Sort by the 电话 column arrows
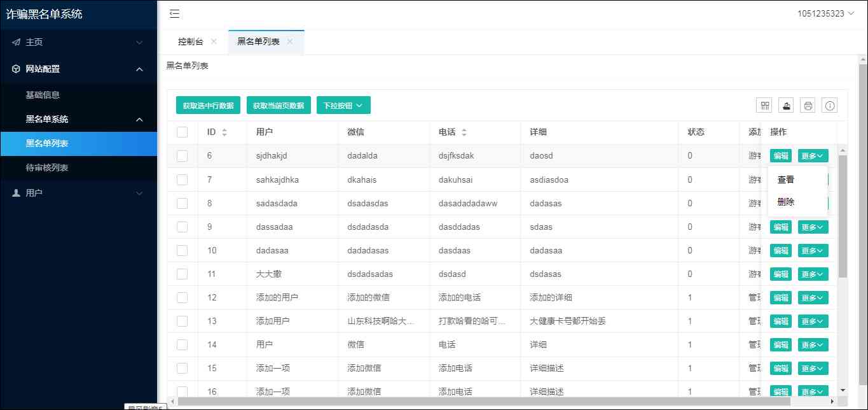 click(464, 132)
